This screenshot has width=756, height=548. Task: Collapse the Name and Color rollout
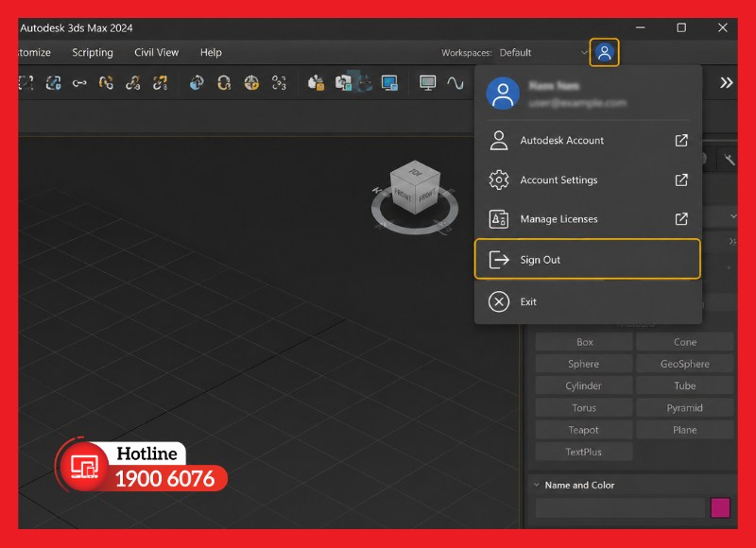click(536, 485)
